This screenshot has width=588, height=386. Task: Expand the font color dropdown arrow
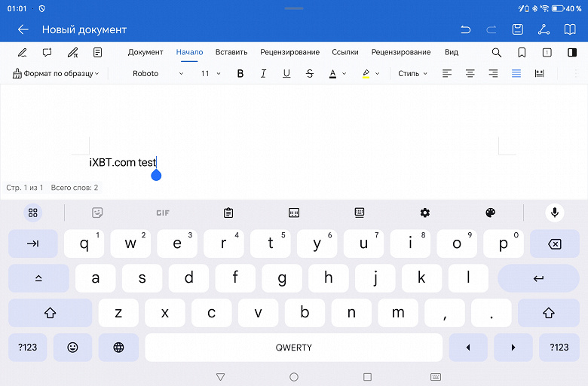pyautogui.click(x=345, y=74)
